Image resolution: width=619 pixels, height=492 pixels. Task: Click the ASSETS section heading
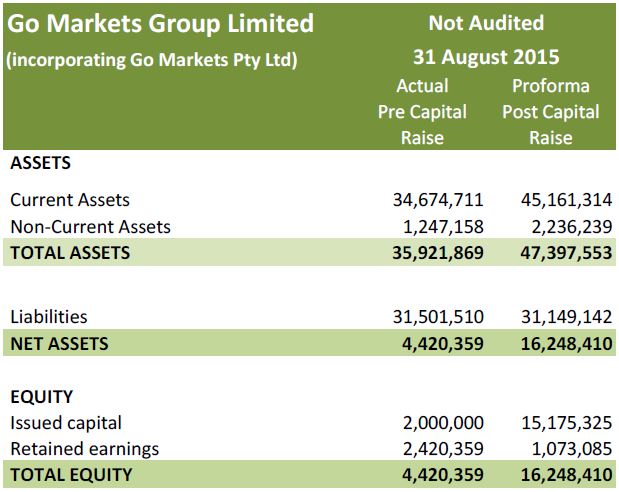pos(40,163)
